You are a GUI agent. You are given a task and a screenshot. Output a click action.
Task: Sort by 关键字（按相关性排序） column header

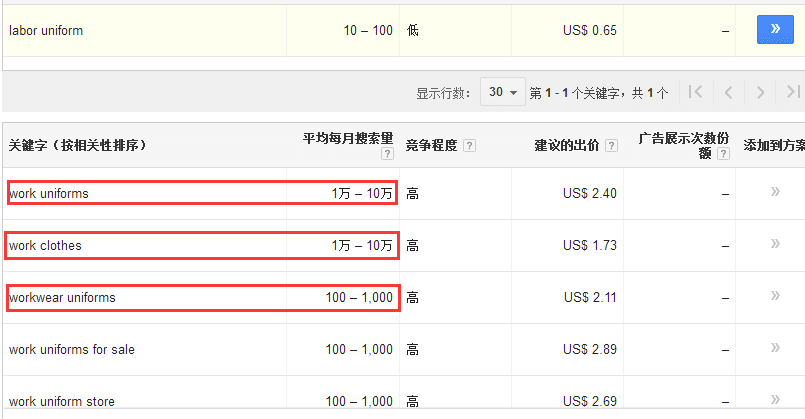point(78,146)
